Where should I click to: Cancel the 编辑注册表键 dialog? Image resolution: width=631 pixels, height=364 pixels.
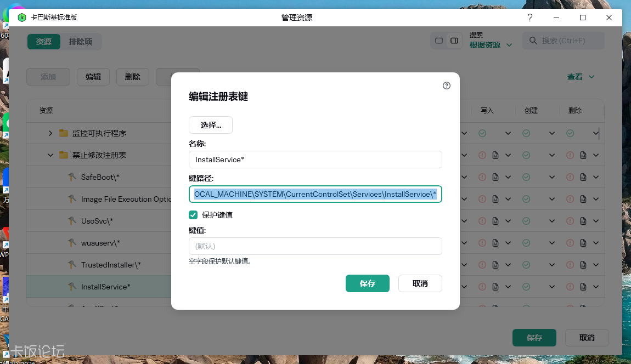pos(420,283)
